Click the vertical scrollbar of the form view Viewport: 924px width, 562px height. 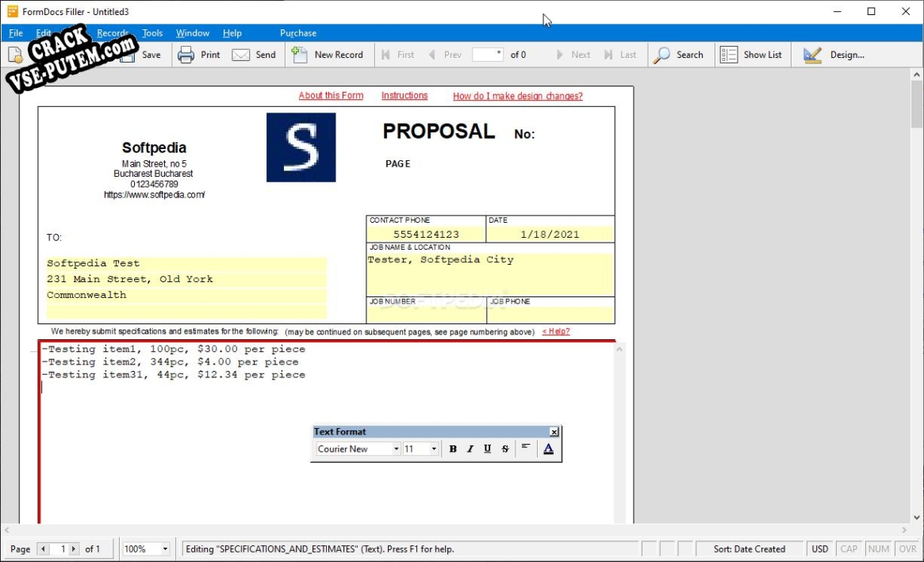pyautogui.click(x=916, y=296)
